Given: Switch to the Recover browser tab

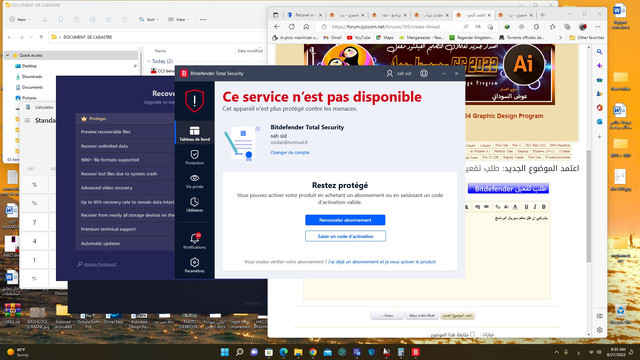Looking at the screenshot, I should point(304,15).
